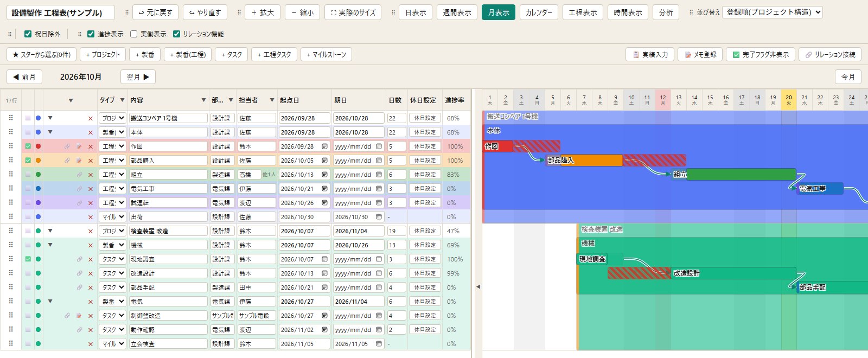Image resolution: width=868 pixels, height=358 pixels.
Task: Click the link icon on 現地調査 row
Action: [79, 259]
